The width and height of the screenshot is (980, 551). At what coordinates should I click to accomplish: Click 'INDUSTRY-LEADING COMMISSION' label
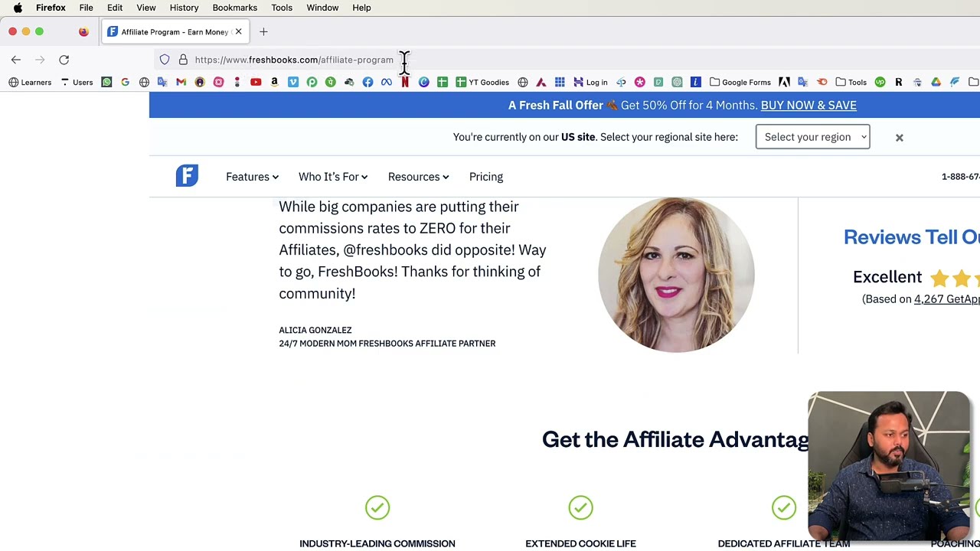pos(377,543)
